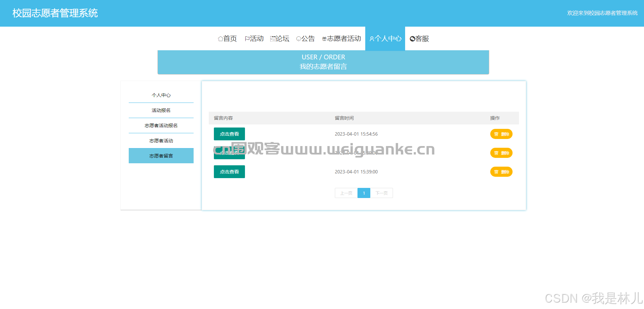Click the grid icon beside 志愿者活动
644x309 pixels.
click(x=324, y=39)
